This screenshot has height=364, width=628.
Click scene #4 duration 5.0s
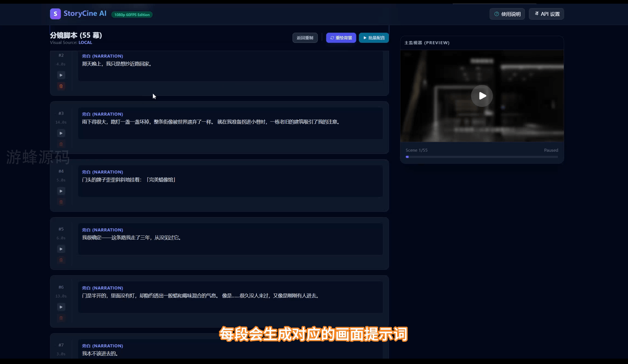coord(61,180)
